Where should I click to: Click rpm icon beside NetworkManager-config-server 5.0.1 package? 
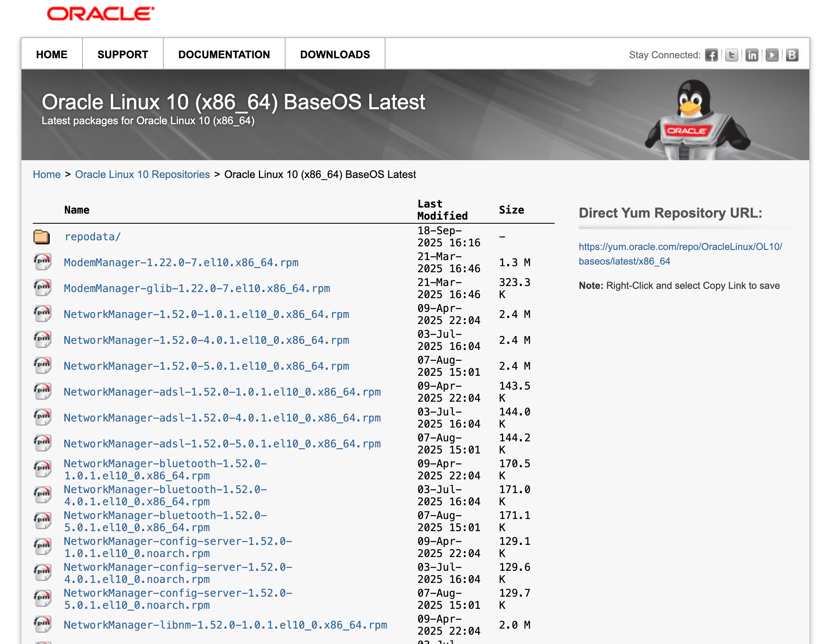(x=42, y=599)
